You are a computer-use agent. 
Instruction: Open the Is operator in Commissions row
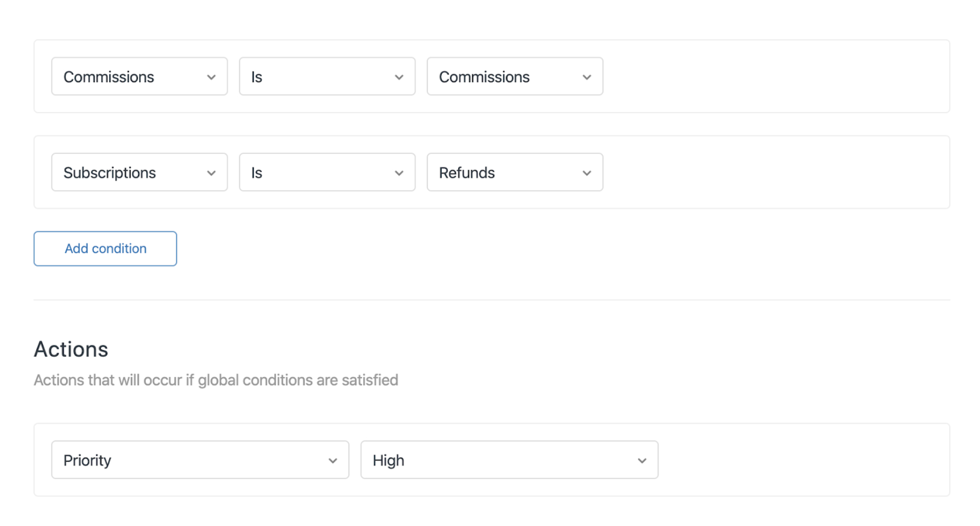coord(321,77)
